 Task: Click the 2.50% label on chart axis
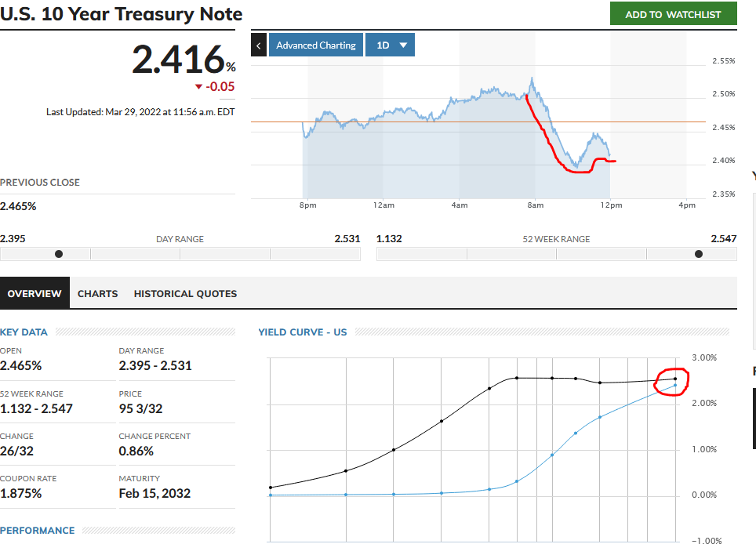724,93
